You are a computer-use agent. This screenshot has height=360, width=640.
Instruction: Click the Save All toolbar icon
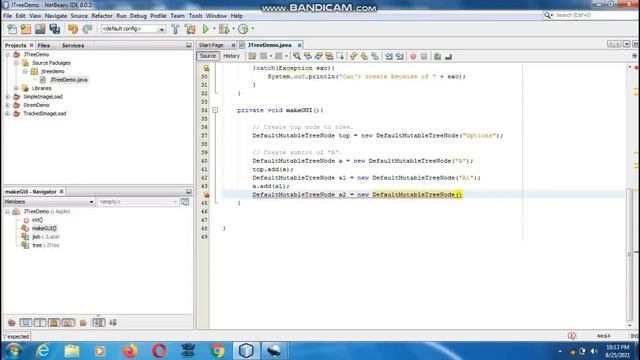coord(55,29)
